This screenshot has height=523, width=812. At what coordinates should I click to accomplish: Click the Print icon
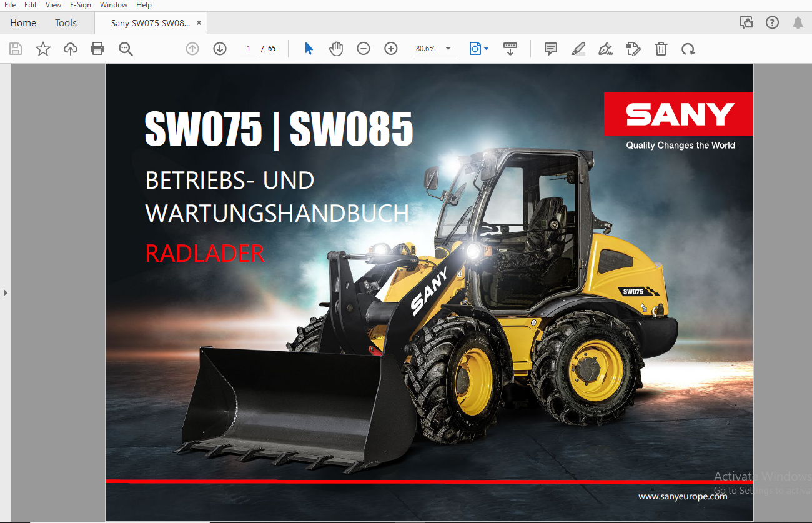(x=97, y=49)
